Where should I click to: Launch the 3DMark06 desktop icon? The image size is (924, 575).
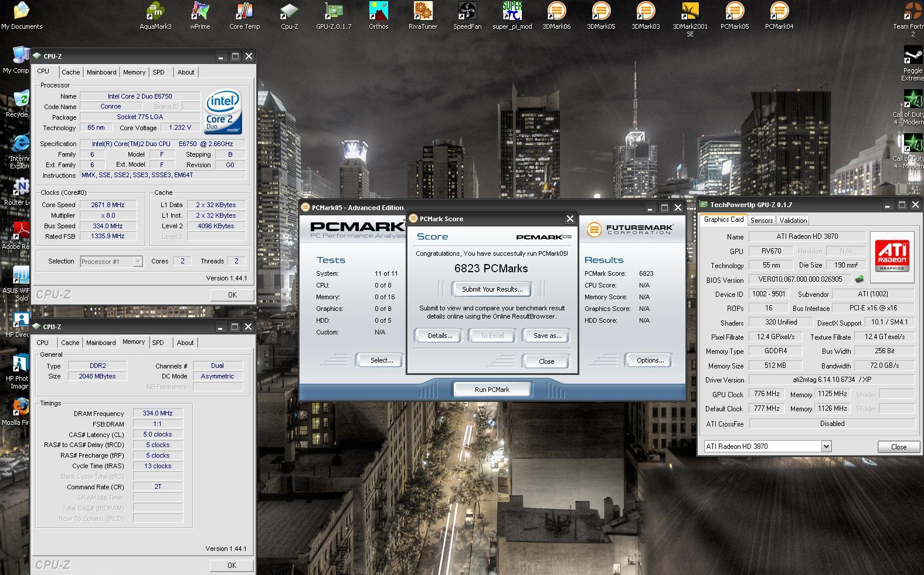click(556, 15)
